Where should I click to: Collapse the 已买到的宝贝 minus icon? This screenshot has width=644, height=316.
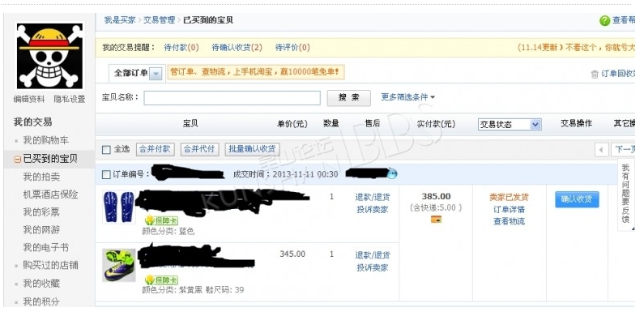17,160
